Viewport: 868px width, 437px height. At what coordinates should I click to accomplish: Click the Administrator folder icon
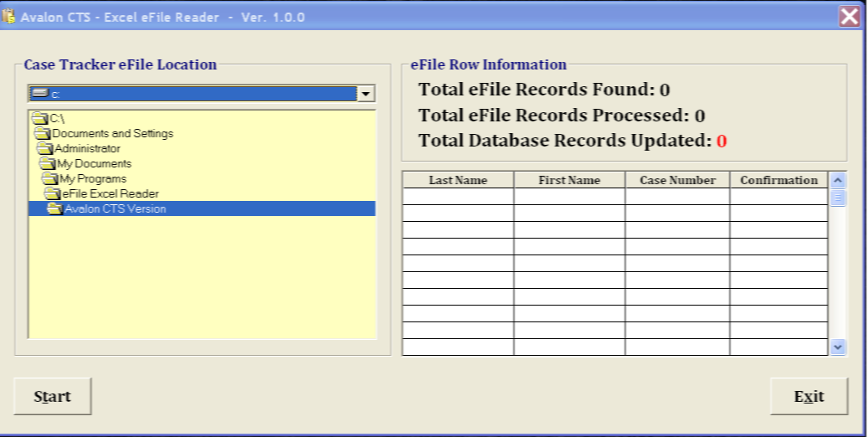45,148
